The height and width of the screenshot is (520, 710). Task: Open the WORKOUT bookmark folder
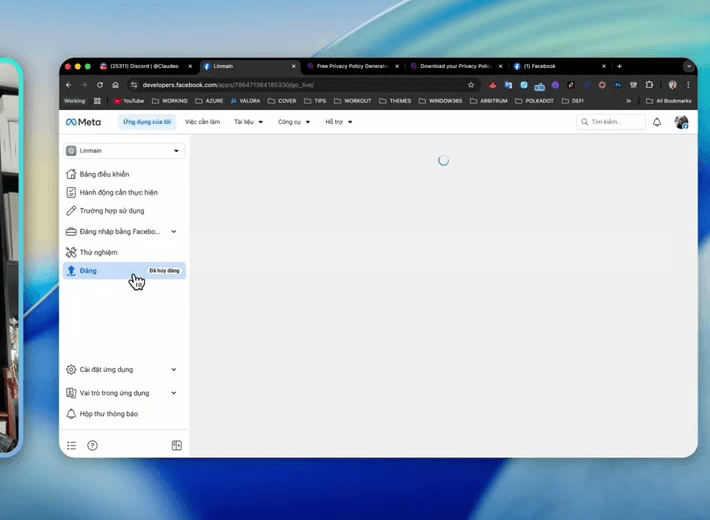(x=352, y=101)
